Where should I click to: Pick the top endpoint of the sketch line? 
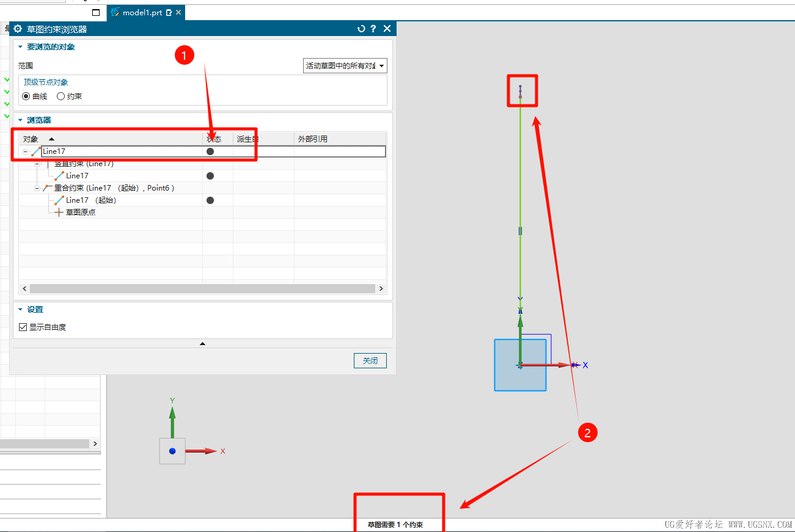pyautogui.click(x=521, y=97)
